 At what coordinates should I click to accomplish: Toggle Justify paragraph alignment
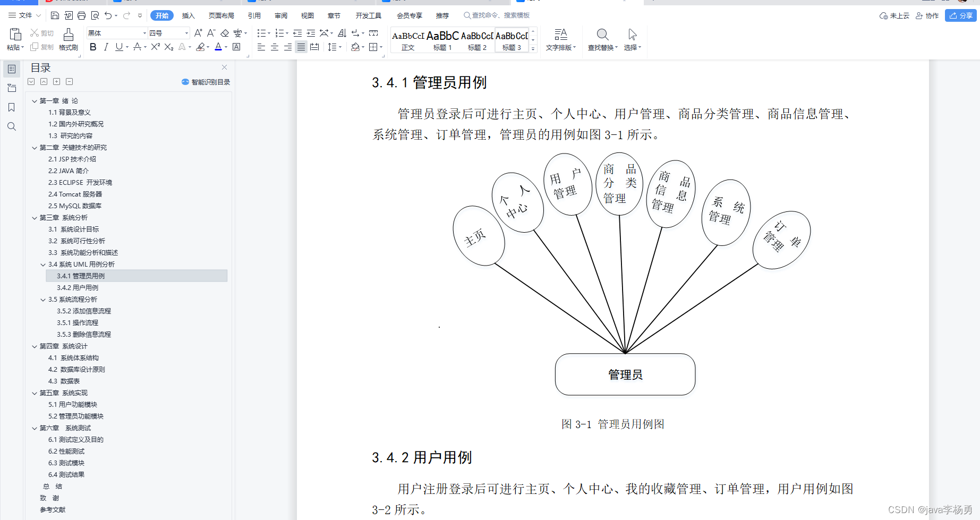coord(301,47)
